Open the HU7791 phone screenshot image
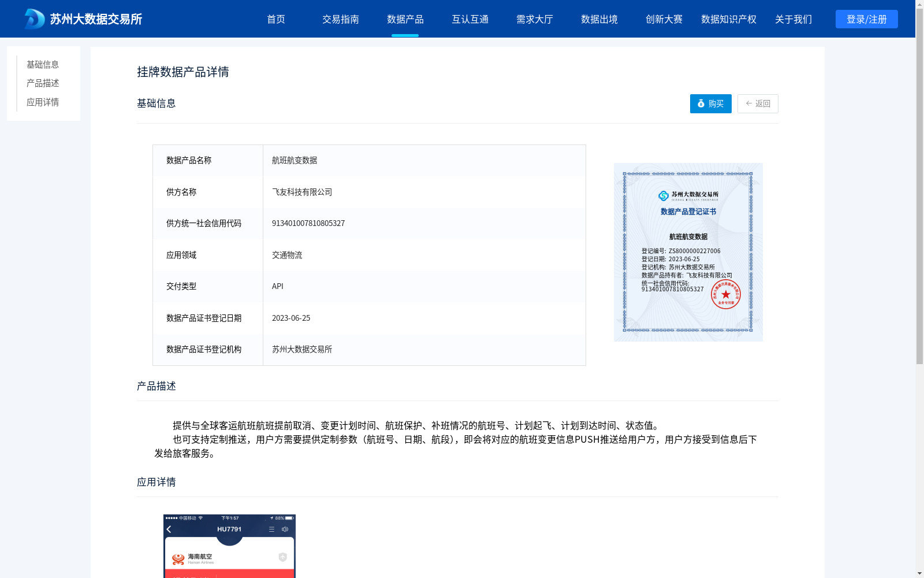 click(x=229, y=546)
